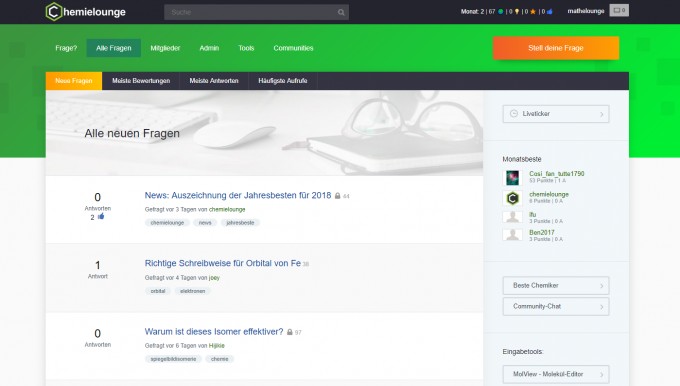Click lock icon beside Jahresbesten question title
Image resolution: width=680 pixels, height=386 pixels.
tap(337, 196)
